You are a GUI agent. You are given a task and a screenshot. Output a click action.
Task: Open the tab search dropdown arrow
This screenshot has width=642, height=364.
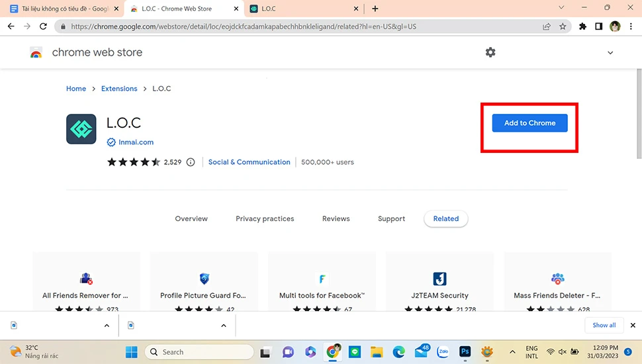(561, 7)
